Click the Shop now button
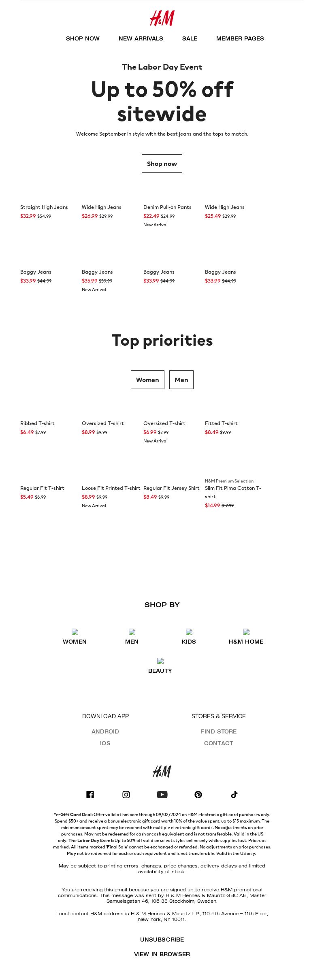Image resolution: width=324 pixels, height=980 pixels. 162,164
